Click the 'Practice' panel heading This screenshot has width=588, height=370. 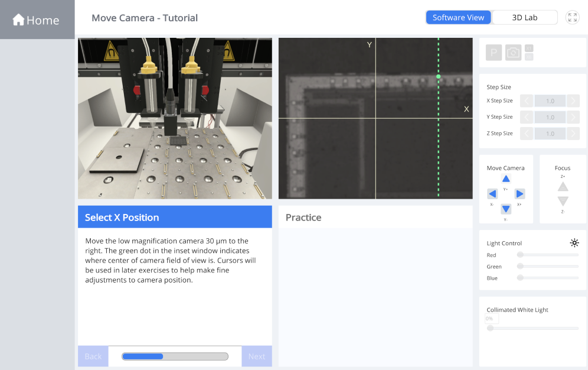point(303,218)
